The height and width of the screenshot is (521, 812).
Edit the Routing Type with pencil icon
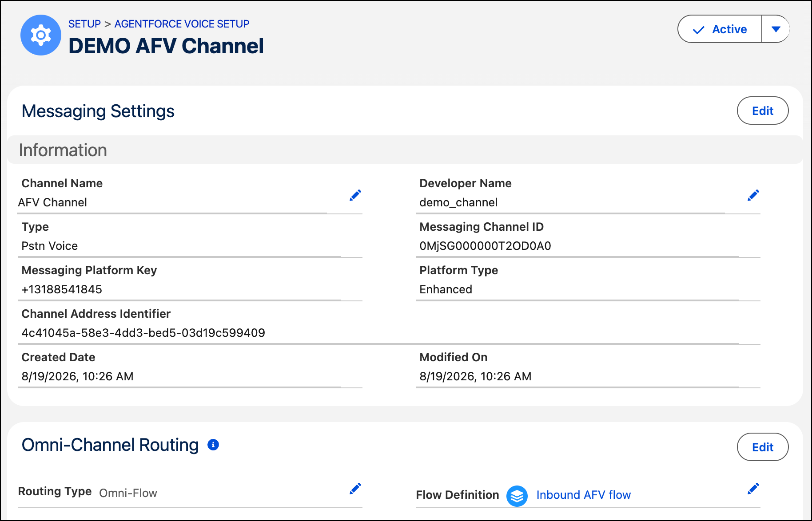(x=355, y=489)
